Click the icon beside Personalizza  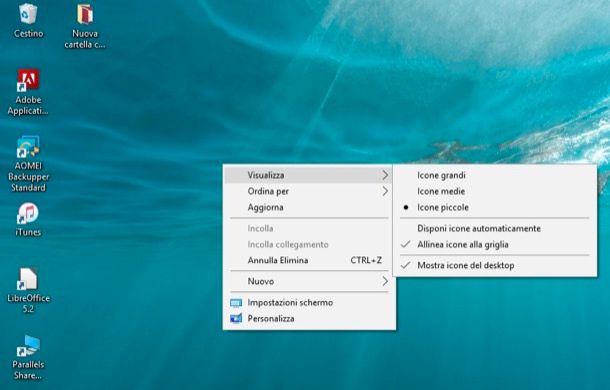[x=236, y=318]
